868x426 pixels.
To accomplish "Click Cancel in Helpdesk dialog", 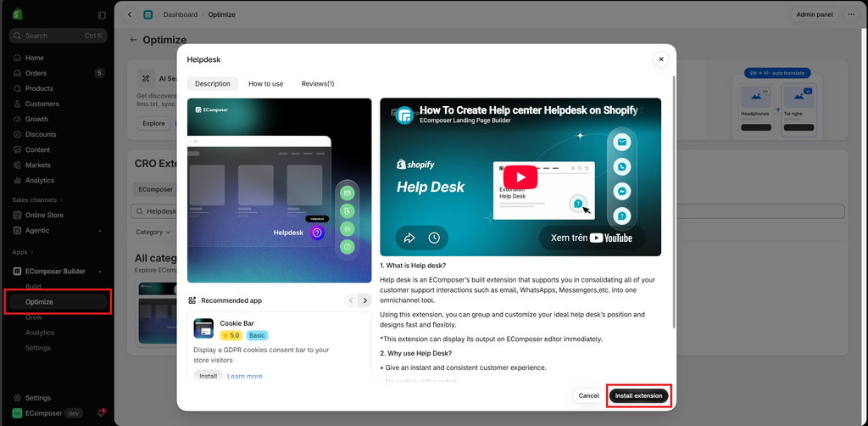I will [x=588, y=395].
